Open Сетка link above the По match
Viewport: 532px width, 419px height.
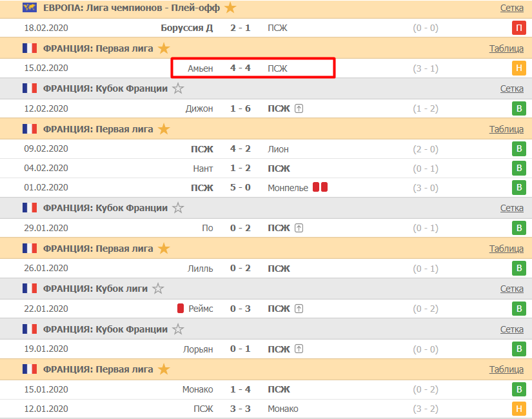click(x=511, y=208)
